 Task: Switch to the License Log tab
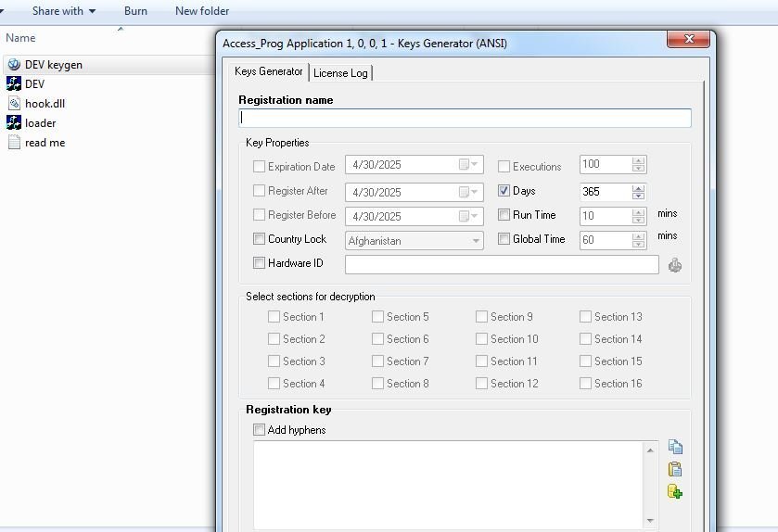pyautogui.click(x=340, y=72)
